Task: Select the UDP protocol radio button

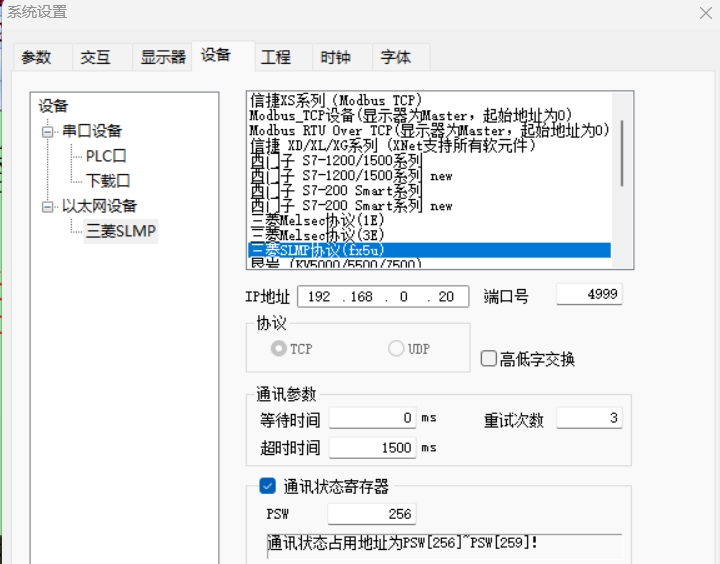Action: [x=397, y=349]
